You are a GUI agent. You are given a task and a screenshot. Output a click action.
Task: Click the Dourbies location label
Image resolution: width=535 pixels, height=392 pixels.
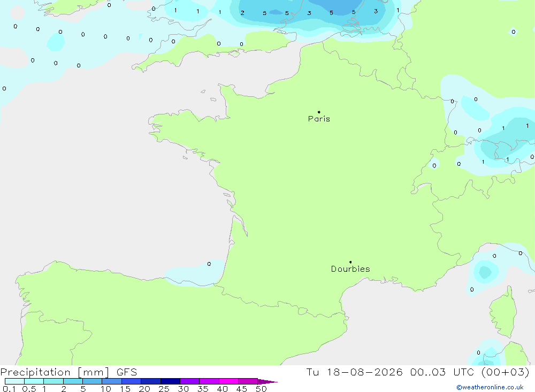(350, 269)
